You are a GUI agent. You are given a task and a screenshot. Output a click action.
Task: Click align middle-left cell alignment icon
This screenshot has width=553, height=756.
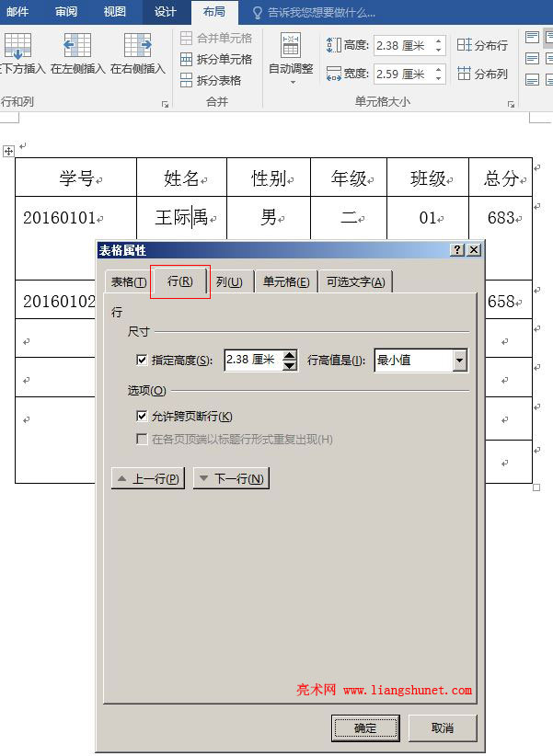[x=532, y=59]
